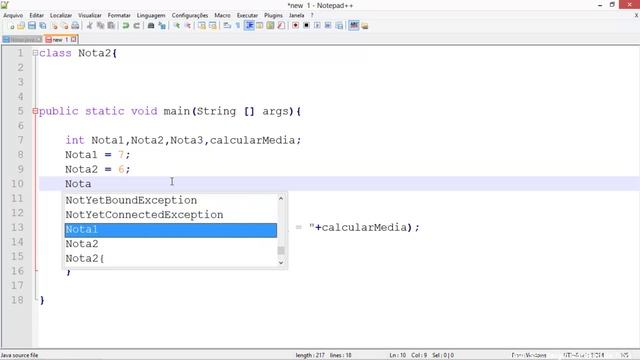Image resolution: width=640 pixels, height=360 pixels.
Task: Click the 'Nota2 = 6;' code line
Action: (x=98, y=169)
